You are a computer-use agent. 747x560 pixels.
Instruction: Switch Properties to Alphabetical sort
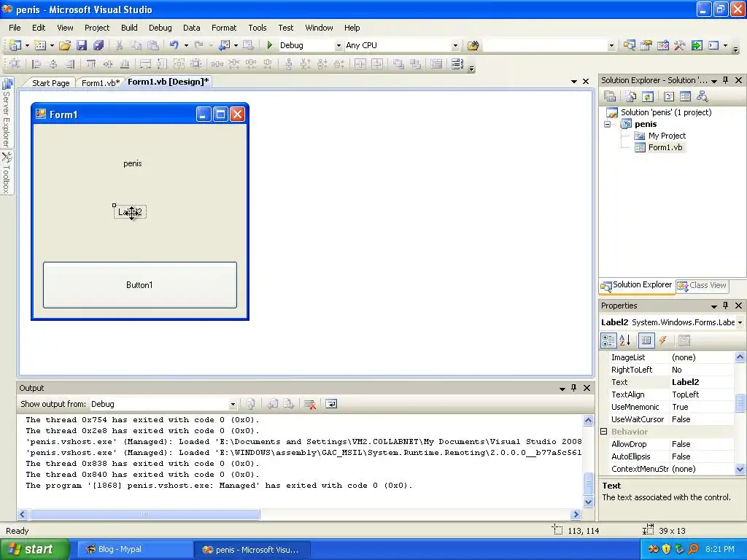[x=624, y=340]
